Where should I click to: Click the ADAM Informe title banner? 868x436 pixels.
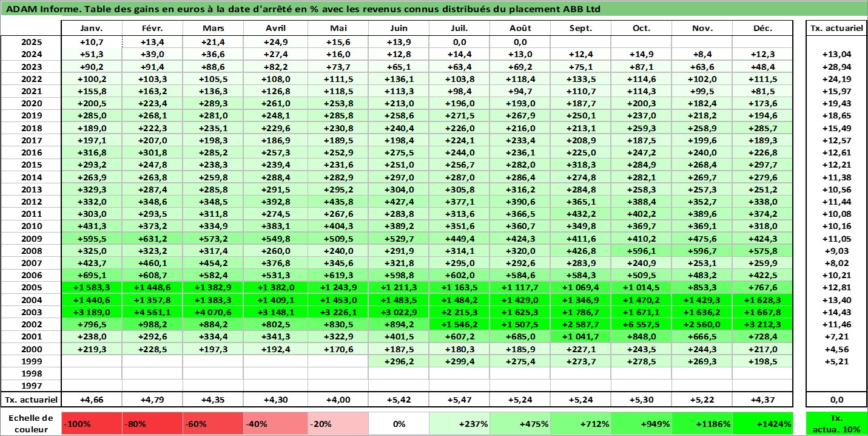[434, 9]
